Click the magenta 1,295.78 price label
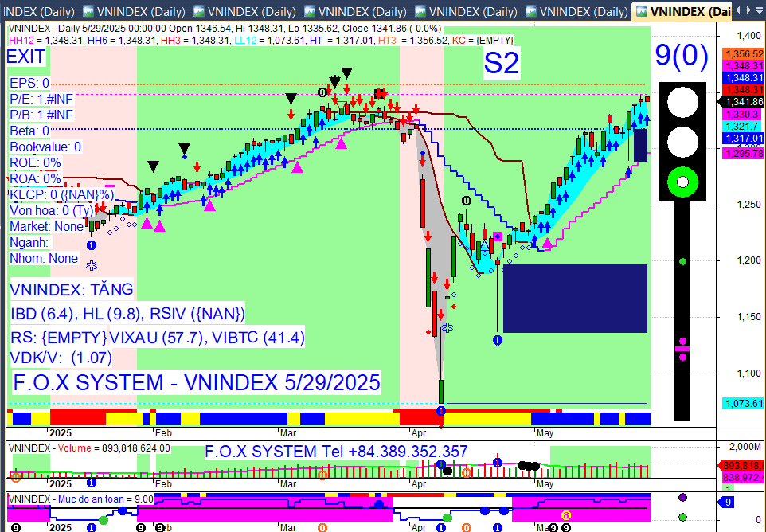The image size is (766, 532). (744, 154)
